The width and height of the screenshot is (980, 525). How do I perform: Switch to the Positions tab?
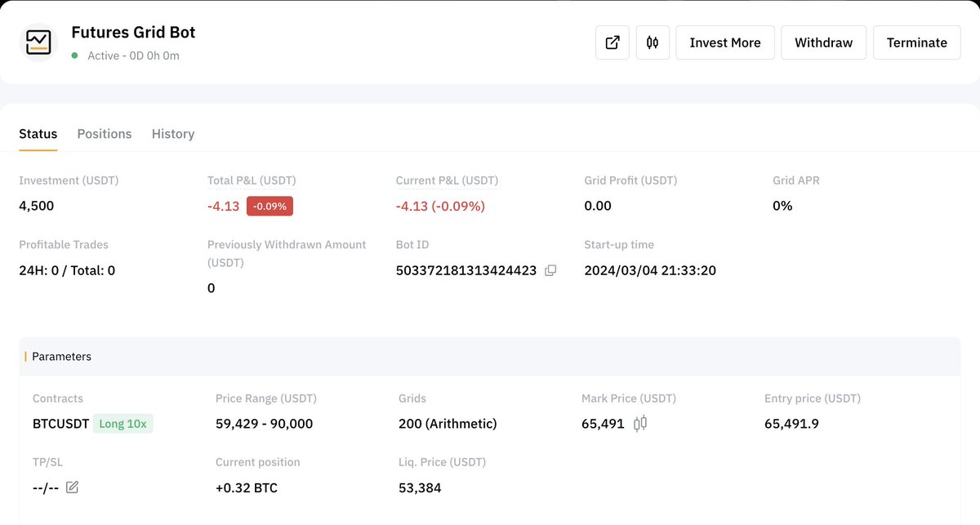[x=104, y=133]
